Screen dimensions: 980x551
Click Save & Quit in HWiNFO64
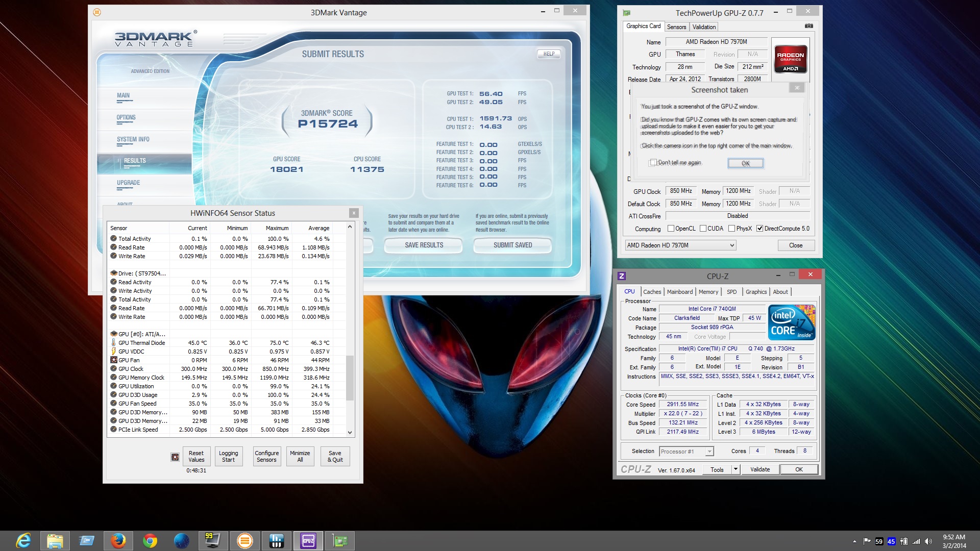(x=335, y=457)
